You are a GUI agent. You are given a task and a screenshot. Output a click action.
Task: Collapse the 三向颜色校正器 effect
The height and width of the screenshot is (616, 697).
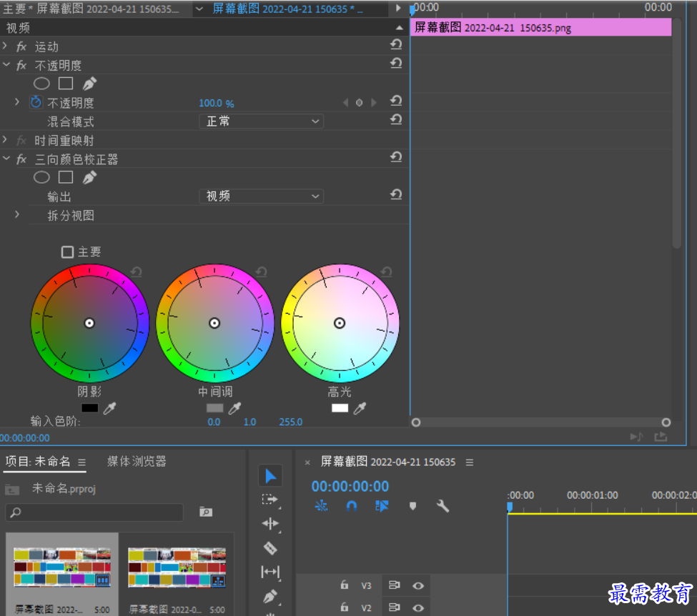point(6,159)
